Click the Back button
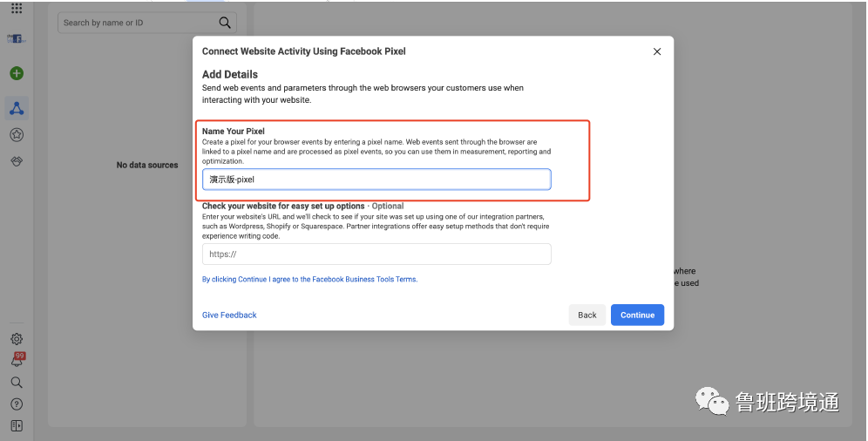This screenshot has height=441, width=868. (x=587, y=315)
